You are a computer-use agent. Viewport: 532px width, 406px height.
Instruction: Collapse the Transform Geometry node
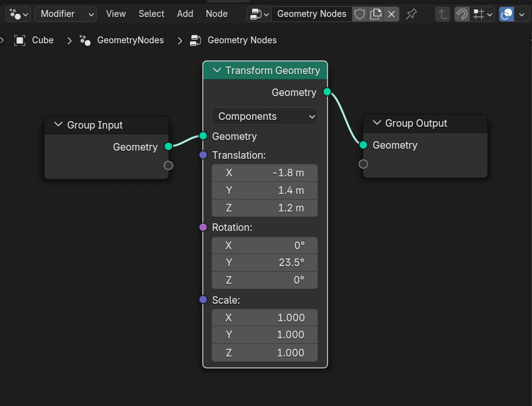click(x=216, y=70)
